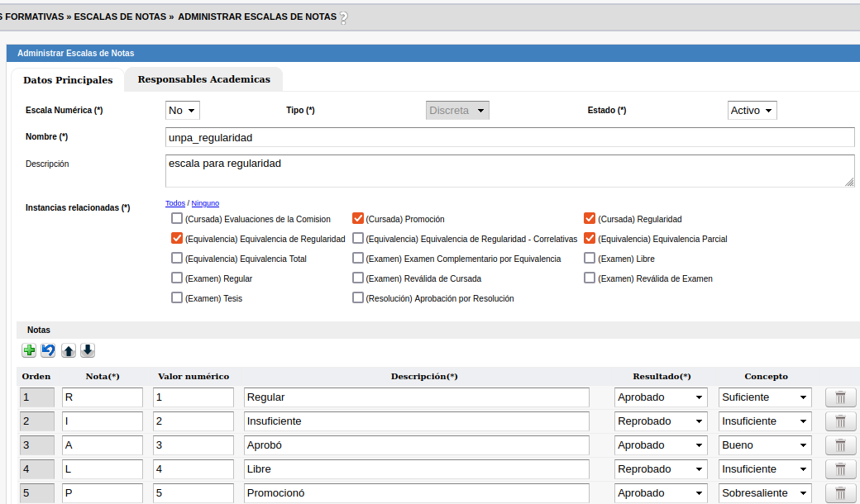Open Resultado dropdown for Regular row
This screenshot has height=504, width=860.
pyautogui.click(x=661, y=397)
